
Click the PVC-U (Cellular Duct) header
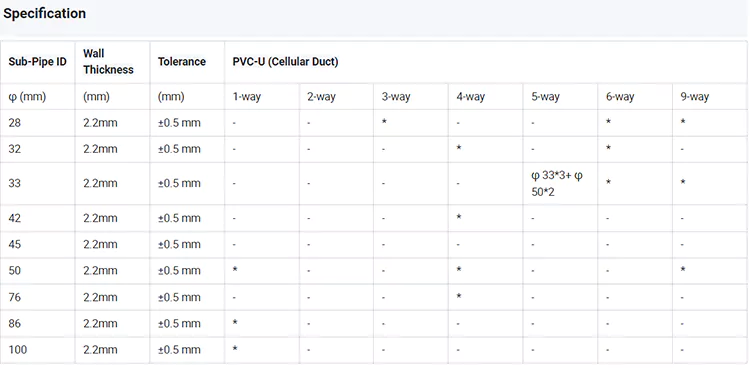click(286, 62)
